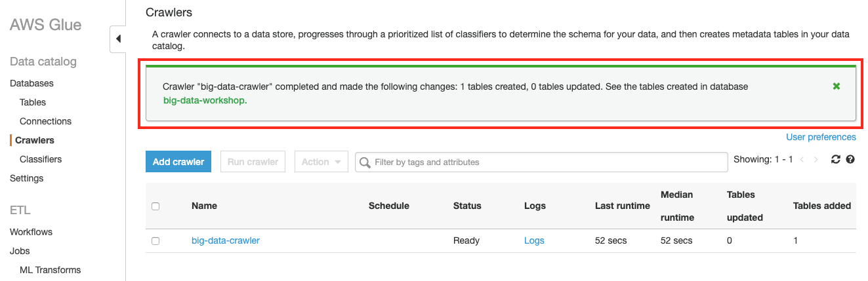Go to previous page of crawlers

pyautogui.click(x=802, y=160)
